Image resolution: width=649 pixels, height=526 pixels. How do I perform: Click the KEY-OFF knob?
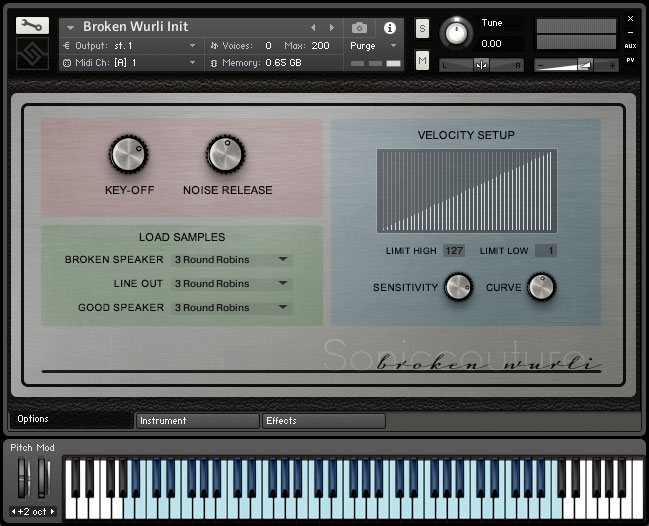[129, 154]
